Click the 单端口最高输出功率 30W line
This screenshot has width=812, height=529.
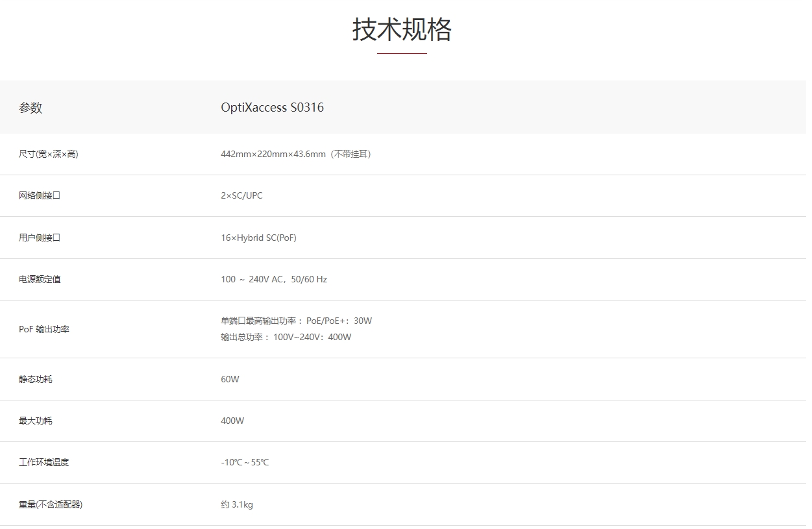coord(297,321)
